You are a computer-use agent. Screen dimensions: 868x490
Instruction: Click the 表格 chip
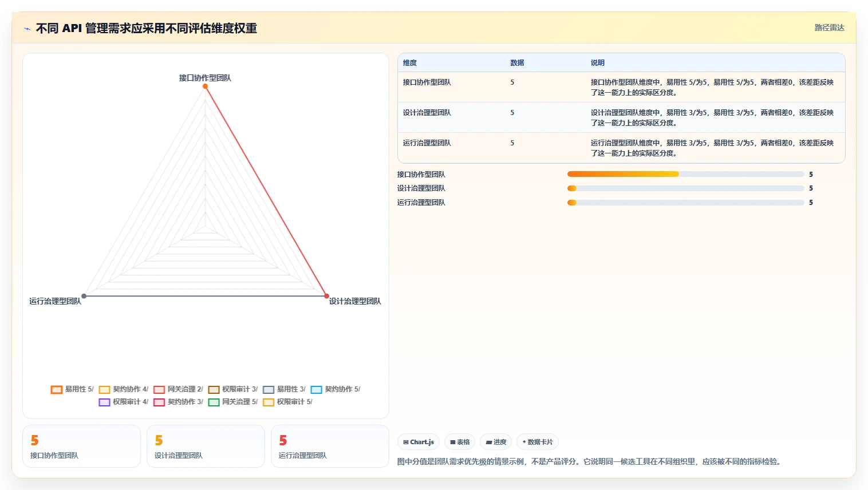pos(460,442)
